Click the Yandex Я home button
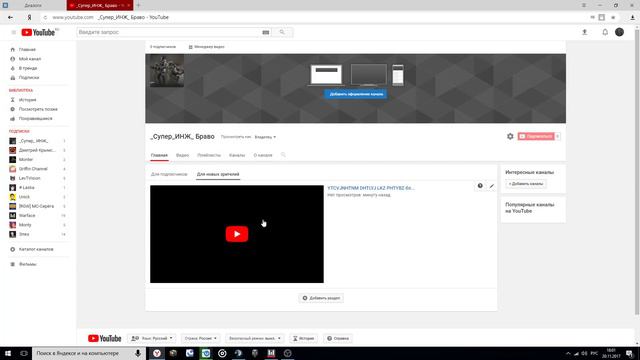This screenshot has height=360, width=640. click(29, 18)
